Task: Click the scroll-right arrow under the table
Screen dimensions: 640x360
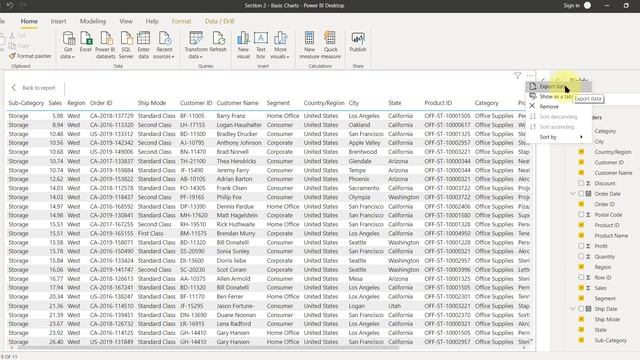Action: pos(524,347)
